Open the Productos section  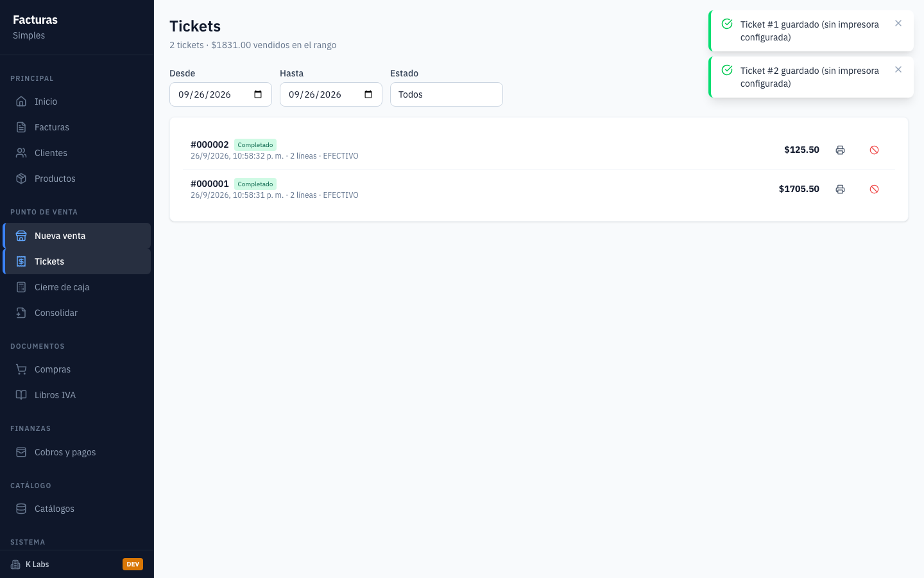point(77,179)
